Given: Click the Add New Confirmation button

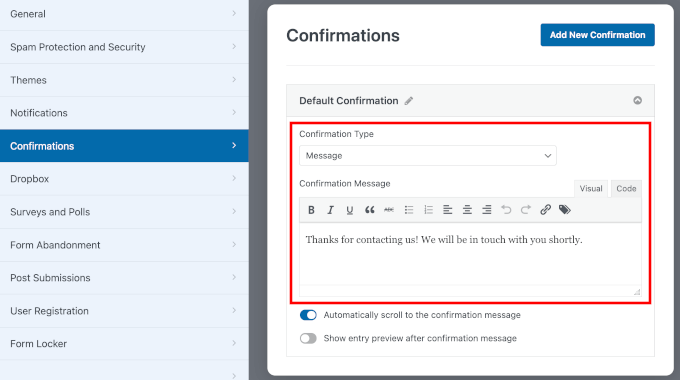Looking at the screenshot, I should (597, 35).
